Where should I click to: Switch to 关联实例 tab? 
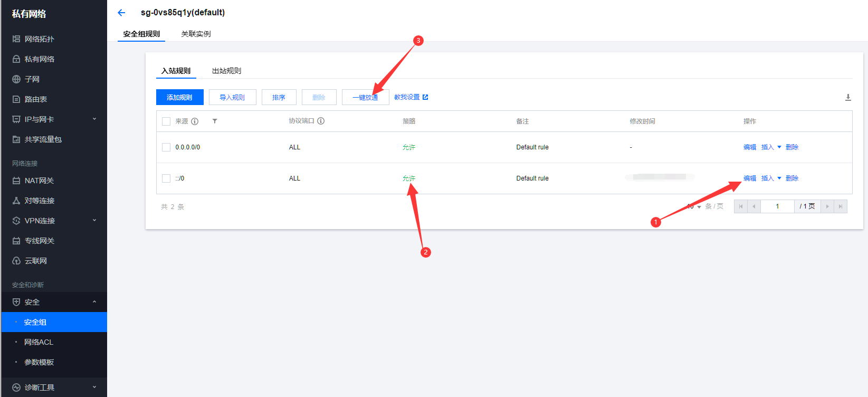[x=196, y=34]
